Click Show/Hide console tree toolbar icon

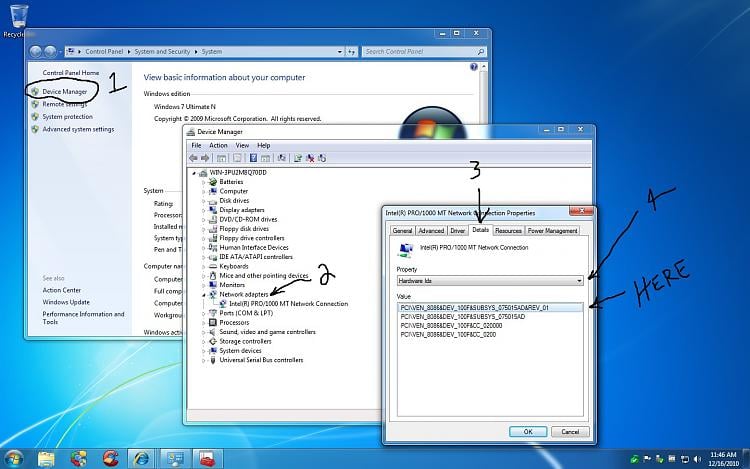tap(221, 158)
